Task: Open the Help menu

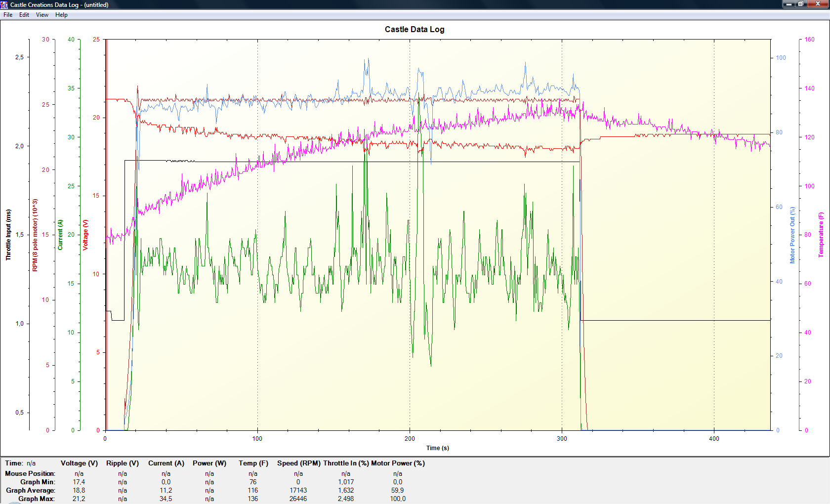Action: click(x=61, y=15)
